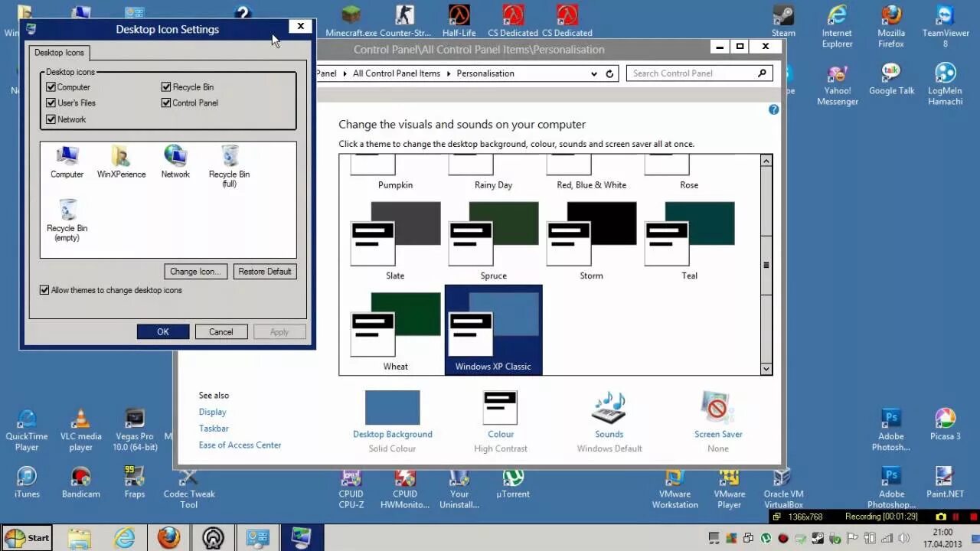Open the LogMeIn Hamachi desktop icon
Viewport: 980px width, 551px height.
point(946,84)
